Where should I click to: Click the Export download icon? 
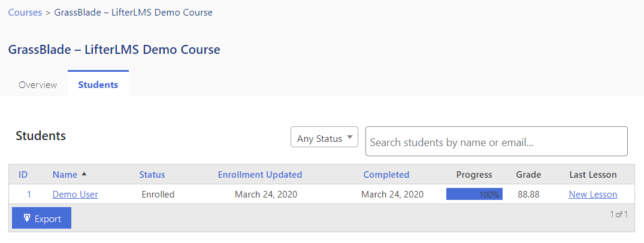[x=27, y=218]
